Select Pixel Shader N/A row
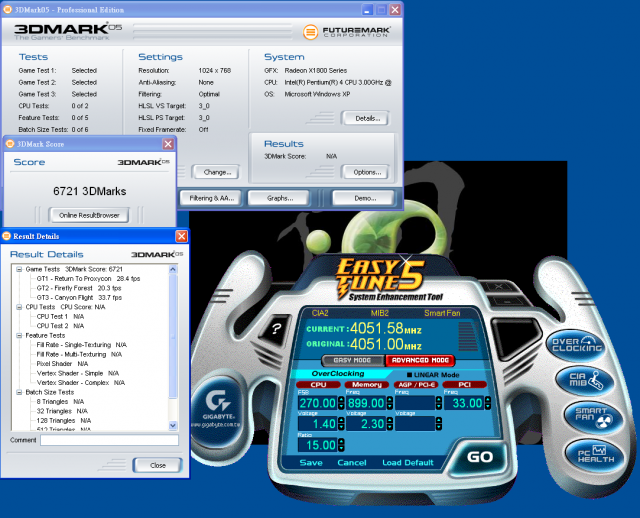The image size is (640, 518). click(62, 364)
